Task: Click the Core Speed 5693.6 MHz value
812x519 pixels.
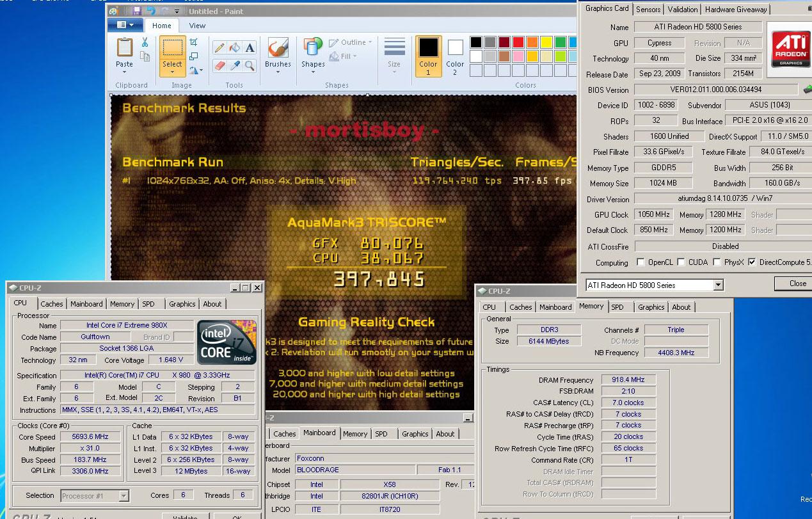Action: coord(89,437)
